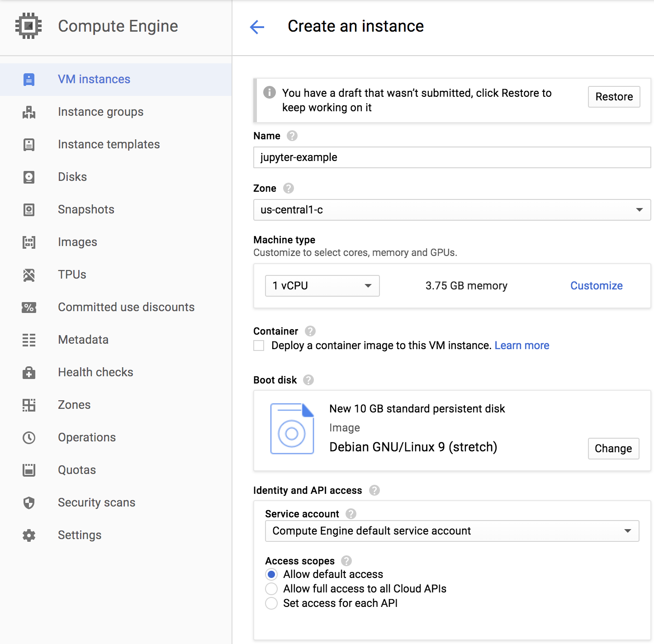Enable Deploy a container image checkbox

click(x=259, y=346)
